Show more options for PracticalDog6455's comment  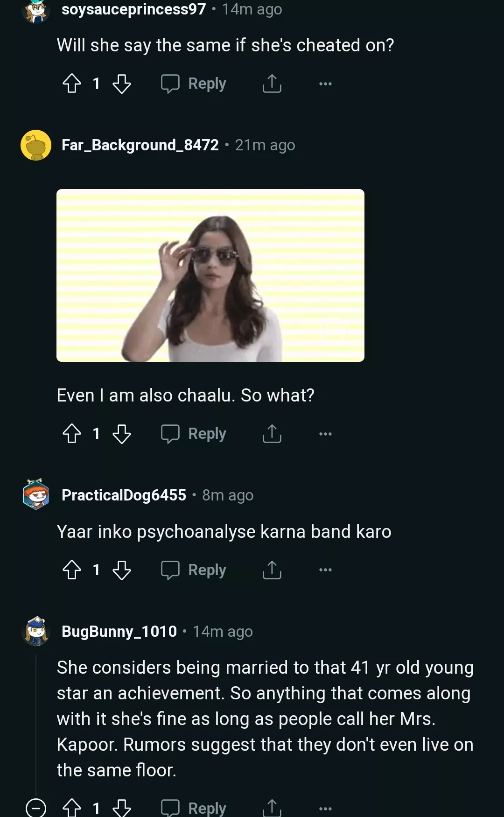[x=325, y=570]
